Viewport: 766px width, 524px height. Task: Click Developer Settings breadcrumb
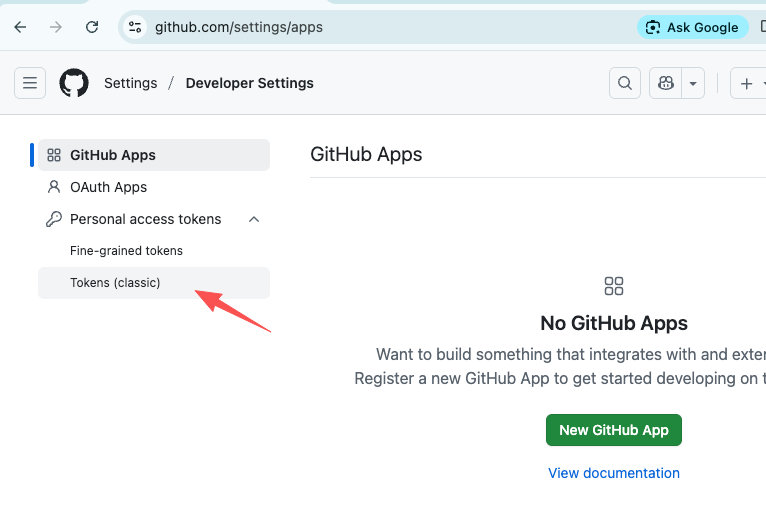(250, 83)
